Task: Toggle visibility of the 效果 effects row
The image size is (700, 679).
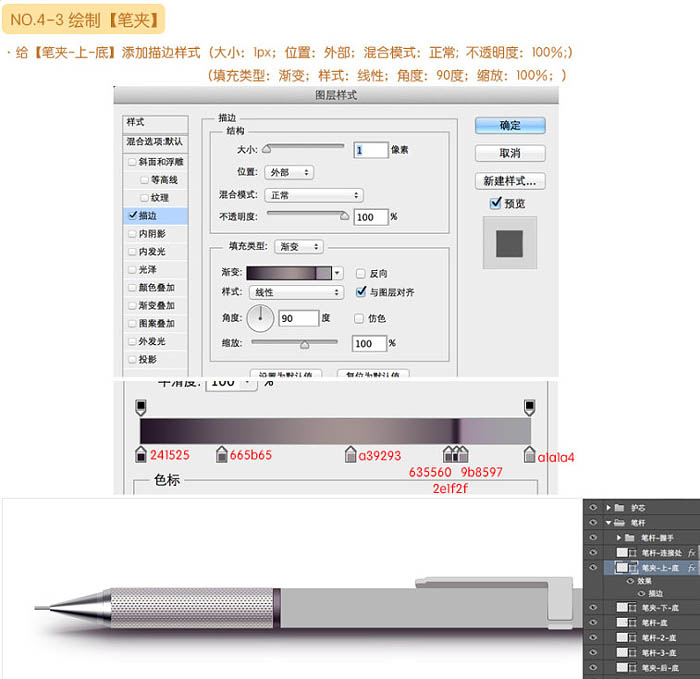Action: pyautogui.click(x=630, y=581)
